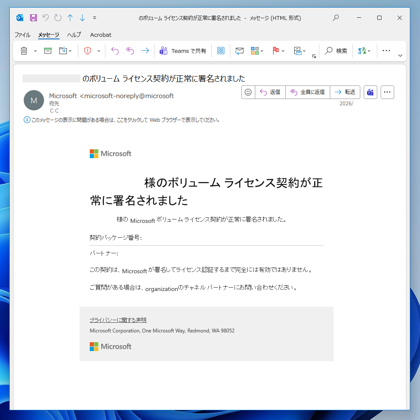420x420 pixels.
Task: Mark message unread with envelope icon
Action: [x=239, y=51]
